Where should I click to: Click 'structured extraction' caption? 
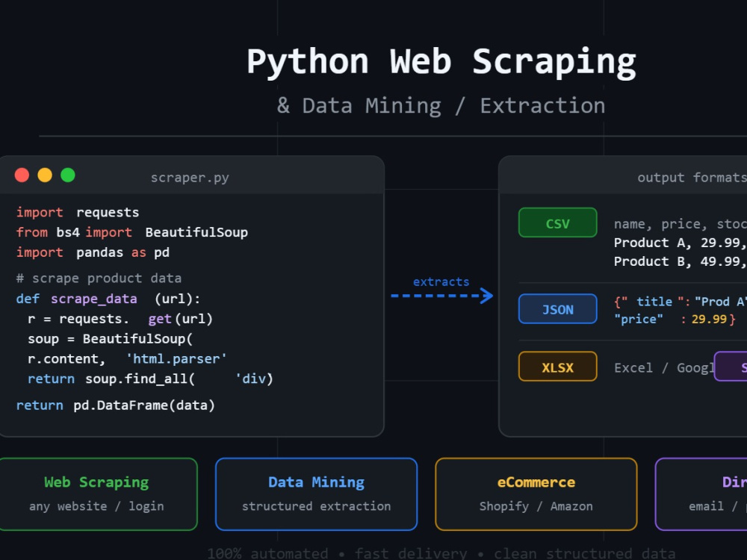point(316,506)
